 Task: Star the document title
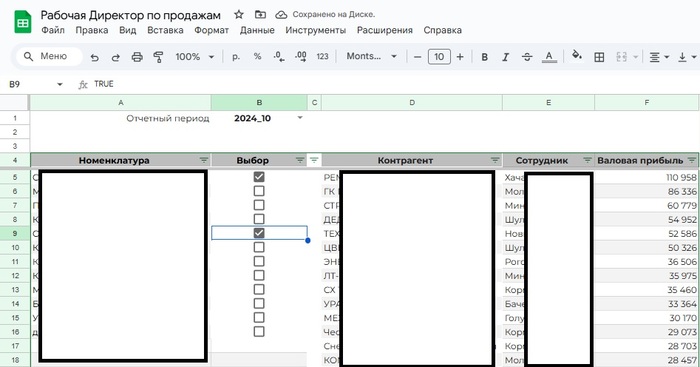[x=239, y=15]
